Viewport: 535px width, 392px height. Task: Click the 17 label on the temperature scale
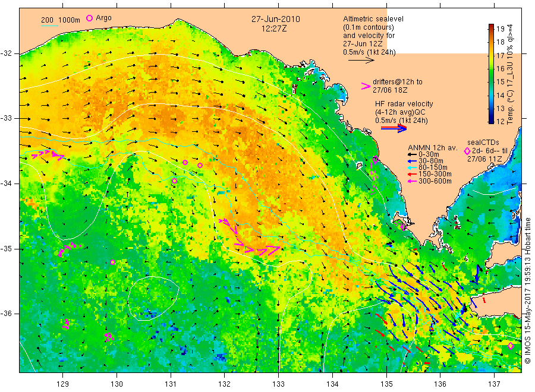(x=501, y=55)
